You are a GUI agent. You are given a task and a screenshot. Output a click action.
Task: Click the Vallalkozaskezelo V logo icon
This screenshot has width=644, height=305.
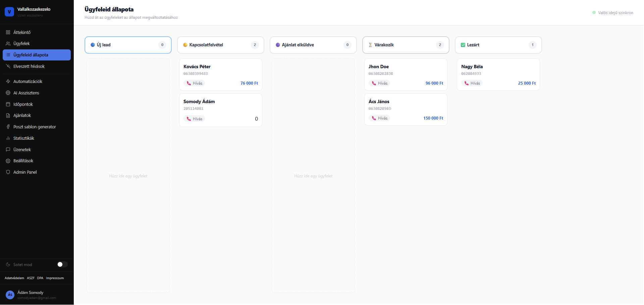[9, 12]
